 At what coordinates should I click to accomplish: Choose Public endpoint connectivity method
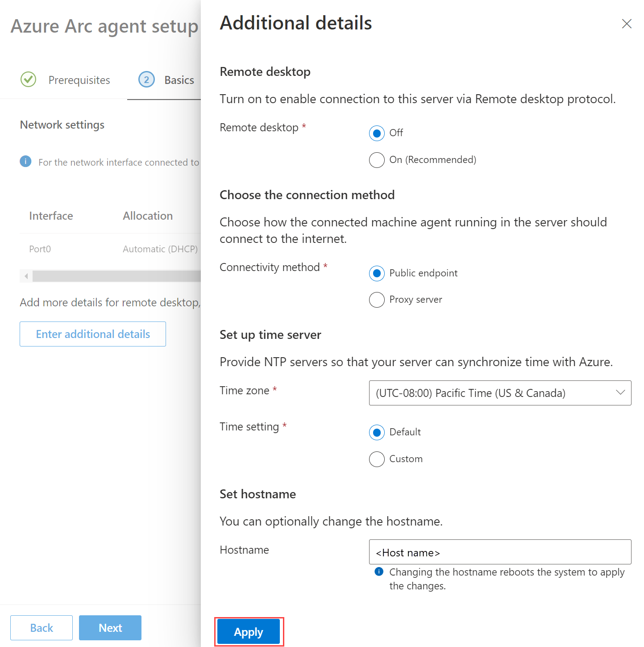377,273
